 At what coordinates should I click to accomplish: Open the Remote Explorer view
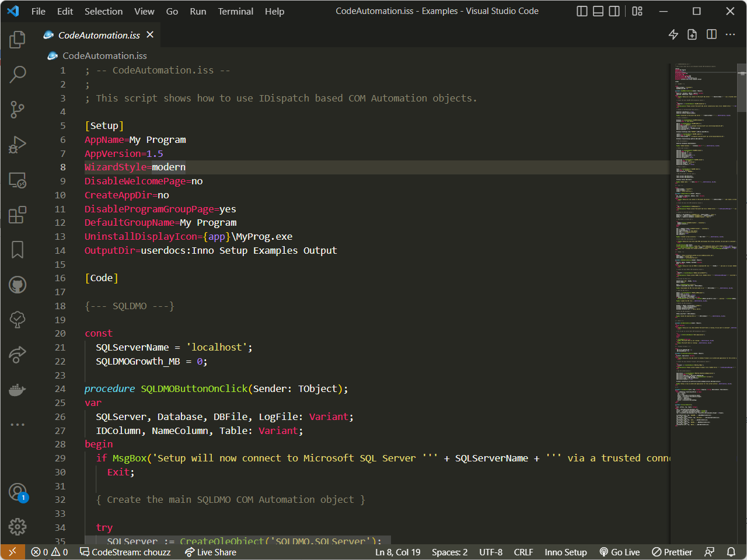(x=18, y=180)
